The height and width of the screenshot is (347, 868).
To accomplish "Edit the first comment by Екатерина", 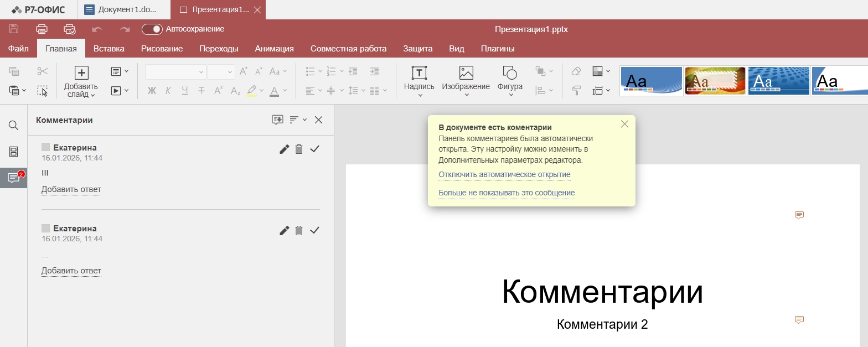I will click(284, 149).
